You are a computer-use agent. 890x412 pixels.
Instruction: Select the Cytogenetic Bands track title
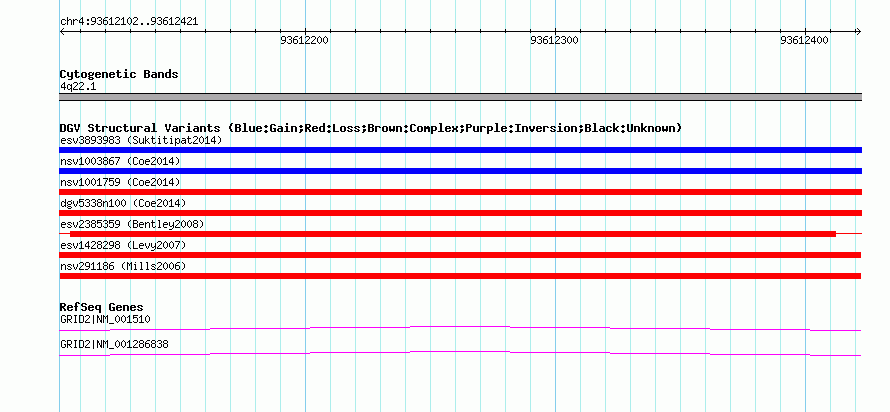click(x=119, y=74)
